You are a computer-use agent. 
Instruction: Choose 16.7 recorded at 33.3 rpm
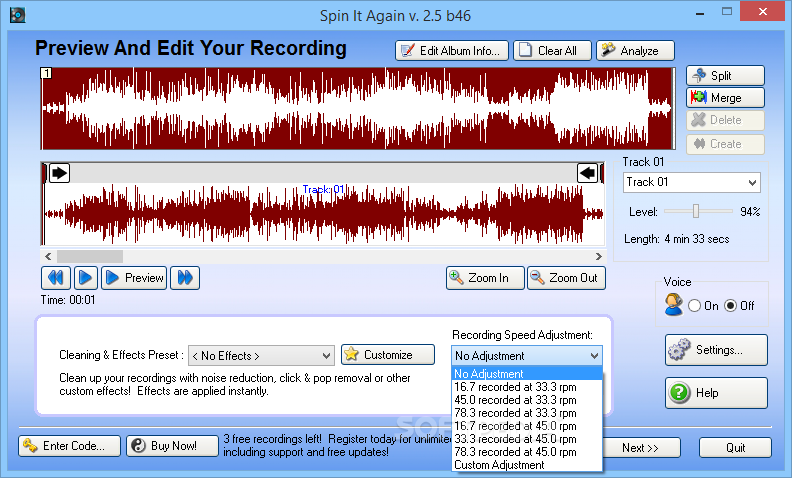[526, 387]
